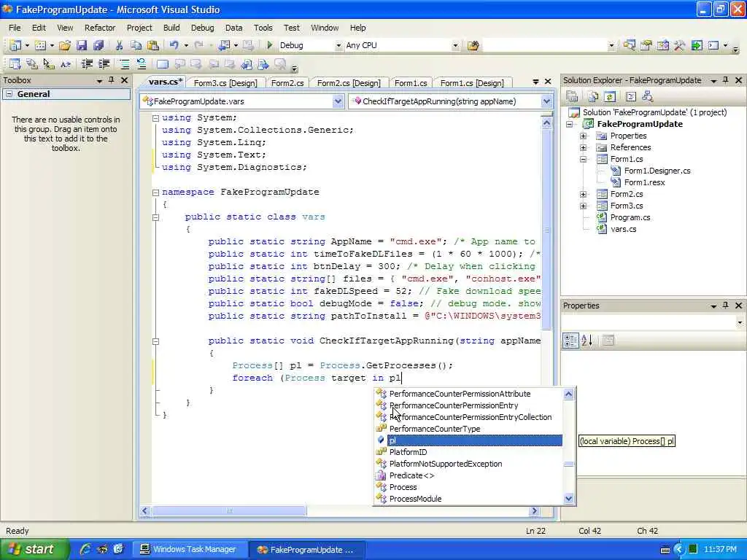Refresh the Solution Explorer
The image size is (747, 560).
(x=610, y=97)
